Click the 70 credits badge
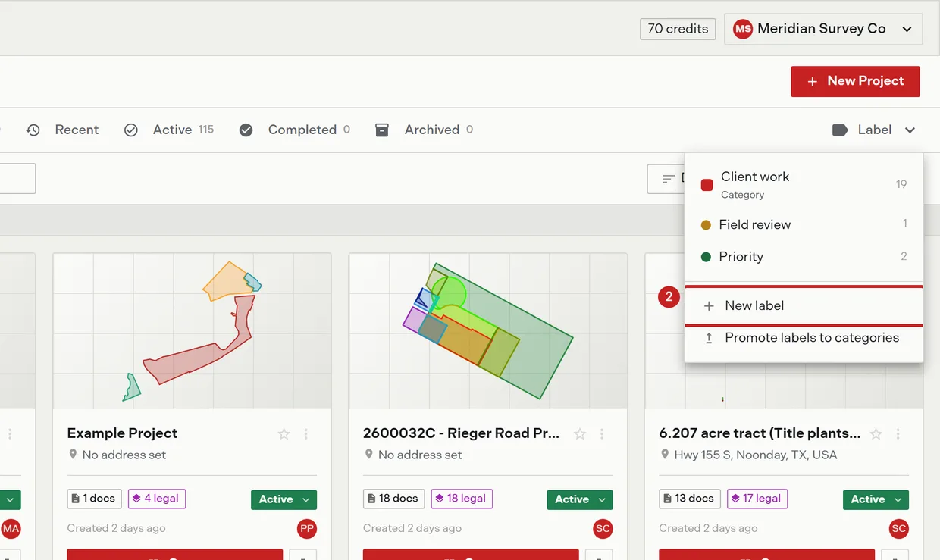This screenshot has width=940, height=560. click(678, 29)
